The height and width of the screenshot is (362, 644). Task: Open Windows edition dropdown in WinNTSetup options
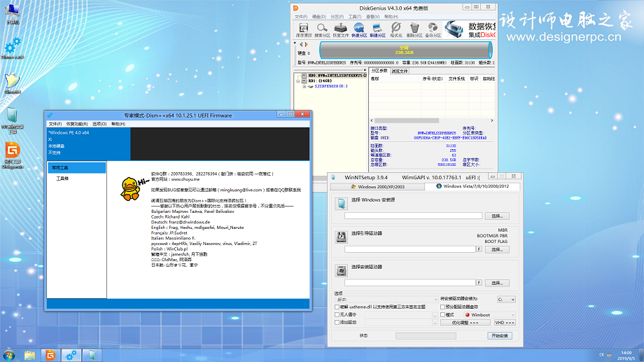click(387, 300)
